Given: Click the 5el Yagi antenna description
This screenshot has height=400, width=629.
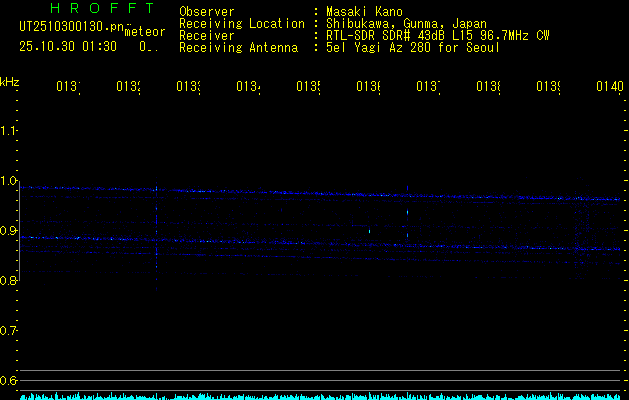Looking at the screenshot, I should pyautogui.click(x=412, y=47).
